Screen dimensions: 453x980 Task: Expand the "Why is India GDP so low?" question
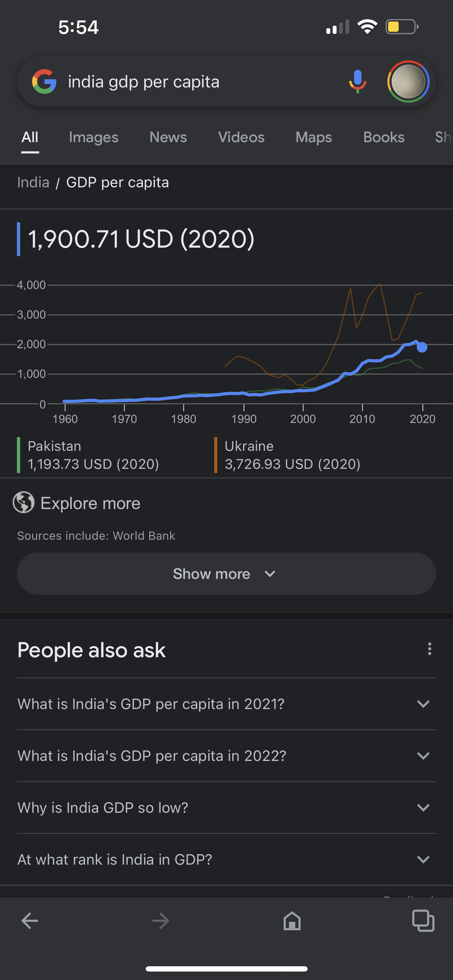click(227, 807)
